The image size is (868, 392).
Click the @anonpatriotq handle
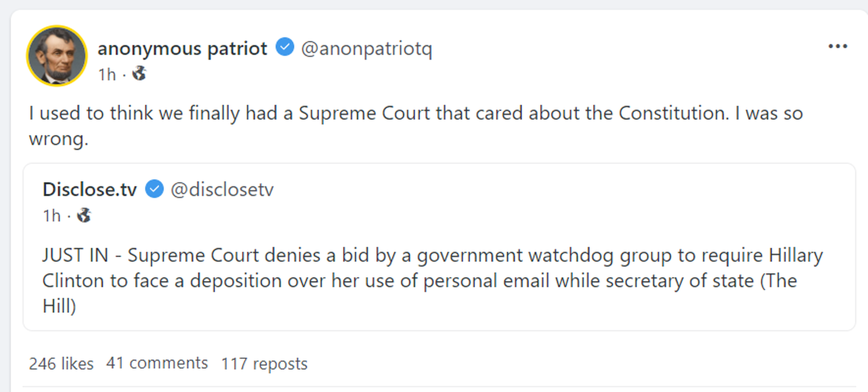click(x=366, y=48)
